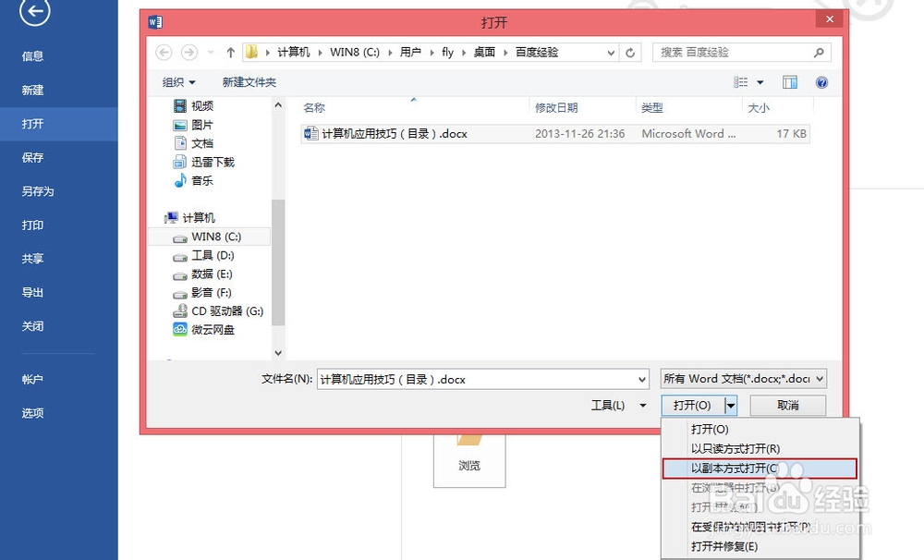Viewport: 924px width, 560px height.
Task: Select 新建 in the Word sidebar
Action: [32, 90]
